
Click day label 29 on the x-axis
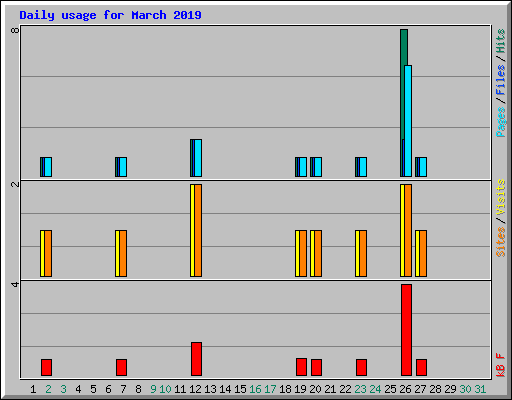coord(450,389)
